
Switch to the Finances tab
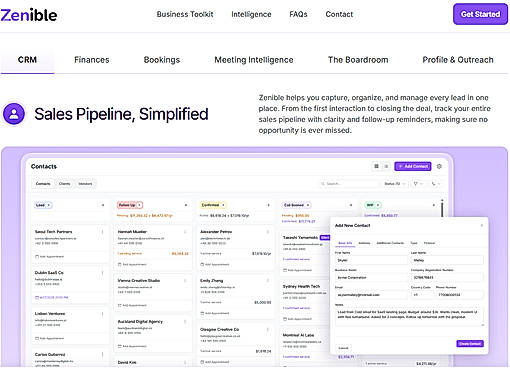[92, 60]
